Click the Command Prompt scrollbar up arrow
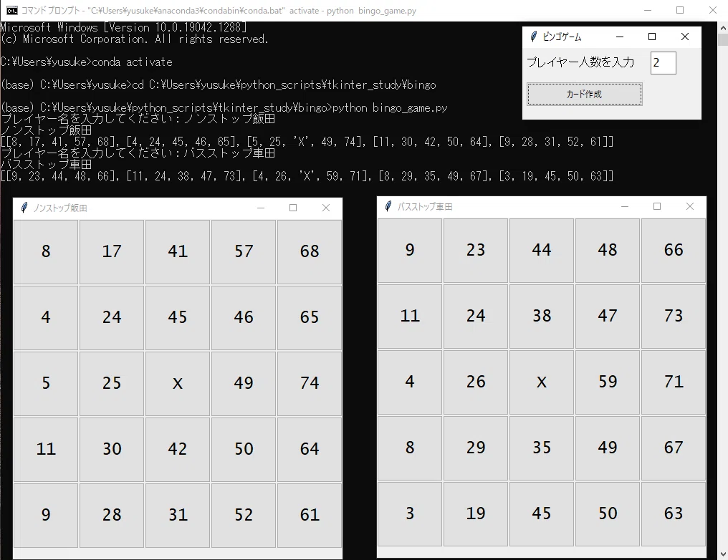 723,28
